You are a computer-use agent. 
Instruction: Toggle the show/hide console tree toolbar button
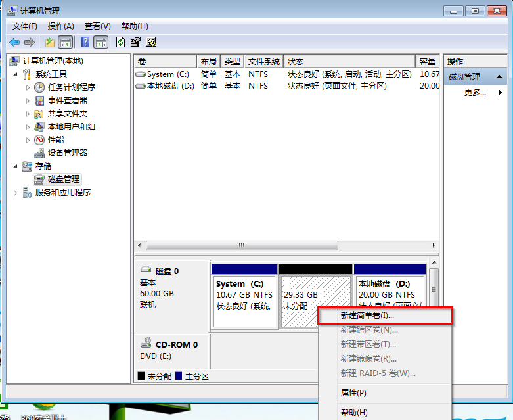click(x=66, y=42)
